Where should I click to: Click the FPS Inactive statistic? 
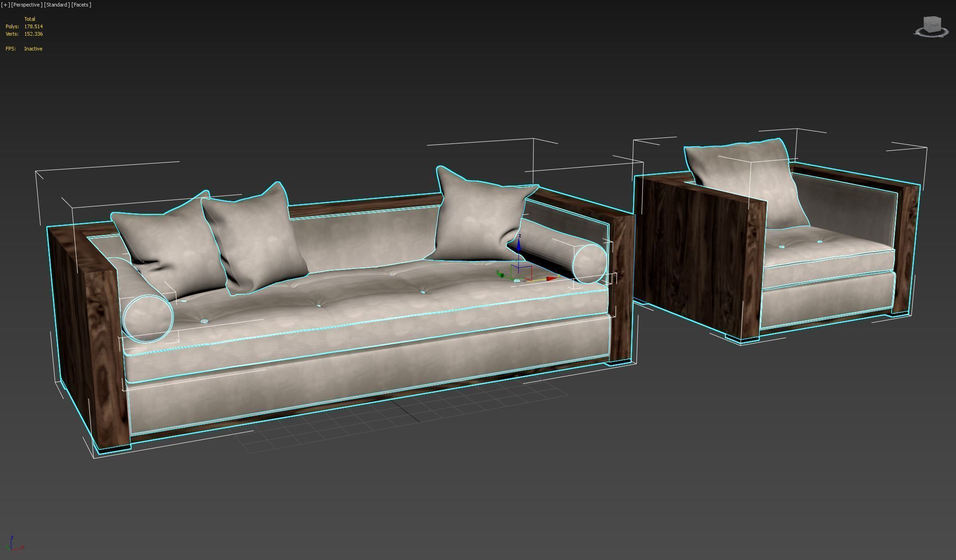[24, 49]
